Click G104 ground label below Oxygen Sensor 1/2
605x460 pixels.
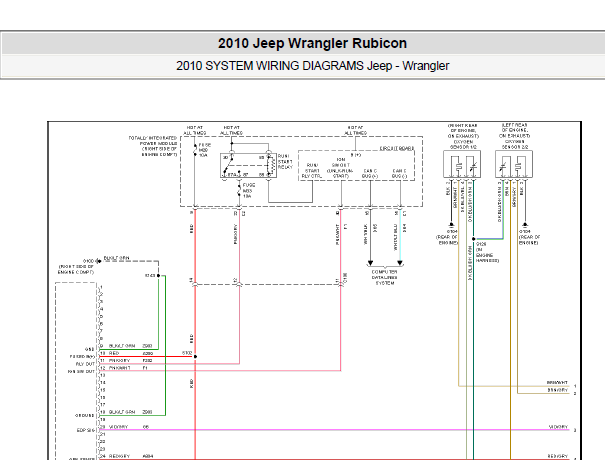[447, 237]
